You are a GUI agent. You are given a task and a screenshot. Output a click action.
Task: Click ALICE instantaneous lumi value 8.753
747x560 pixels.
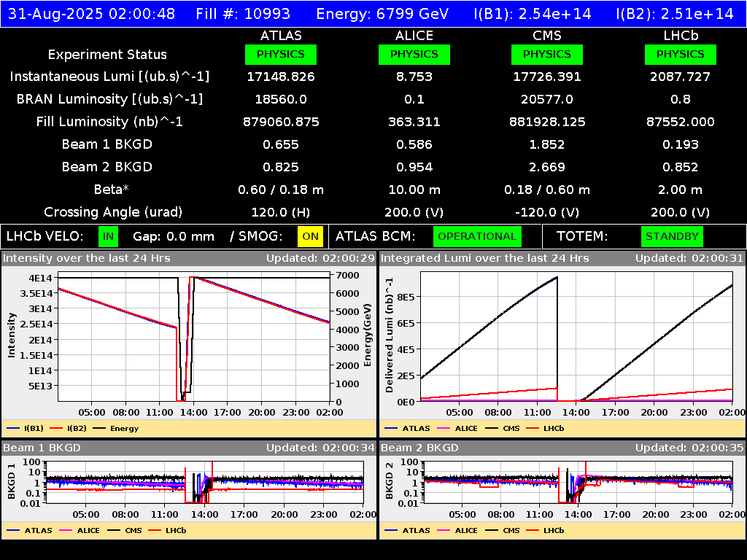tap(414, 77)
